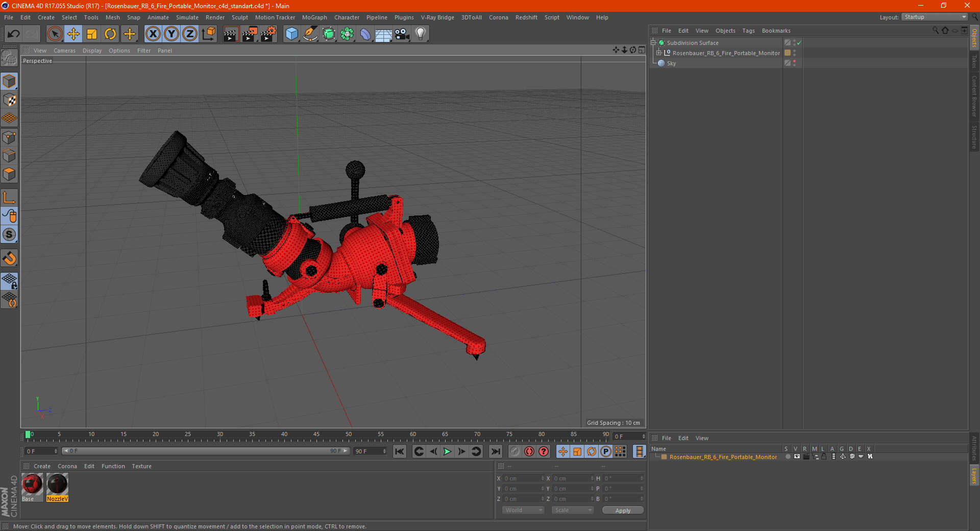Add a floor environment object
Image resolution: width=980 pixels, height=531 pixels.
pos(384,34)
